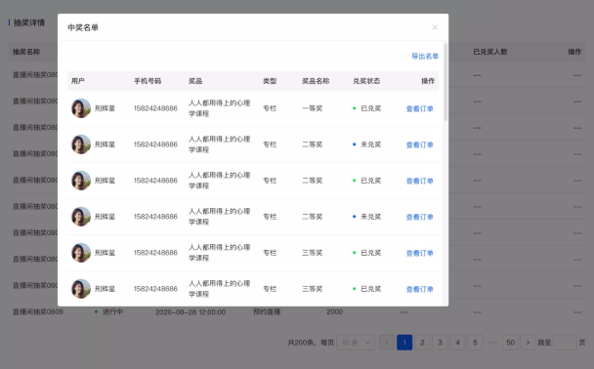Click the user avatar in the 一等奖 row

coord(81,108)
